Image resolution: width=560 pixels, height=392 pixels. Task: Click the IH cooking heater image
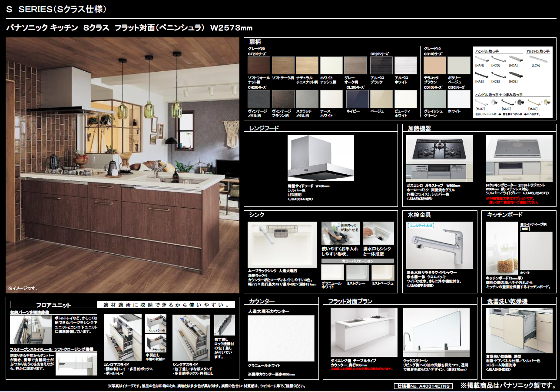(519, 159)
